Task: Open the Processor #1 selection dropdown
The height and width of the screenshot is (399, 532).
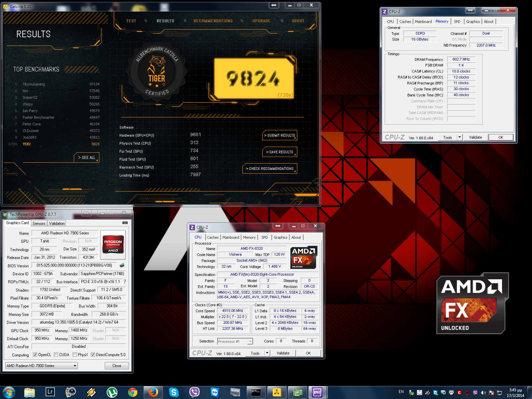Action: coord(235,341)
